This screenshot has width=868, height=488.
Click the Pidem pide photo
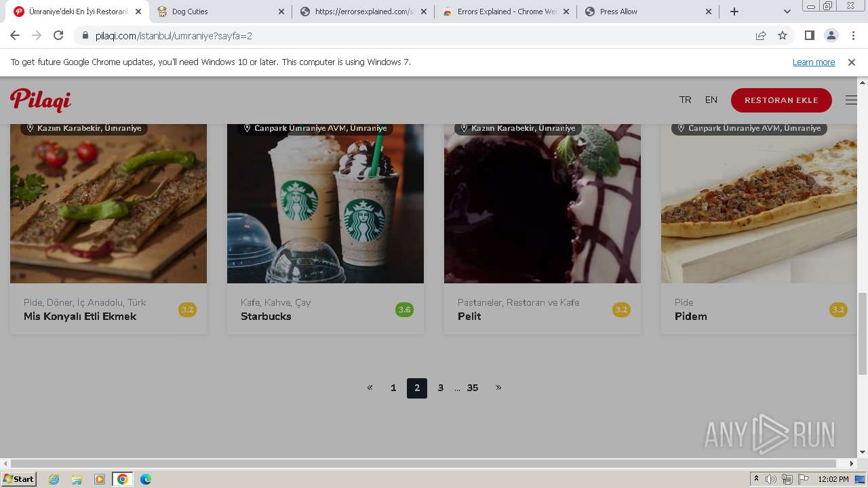(759, 203)
